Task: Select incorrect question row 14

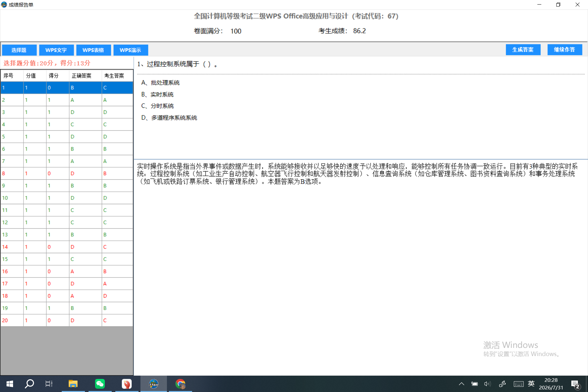Action: click(x=67, y=247)
